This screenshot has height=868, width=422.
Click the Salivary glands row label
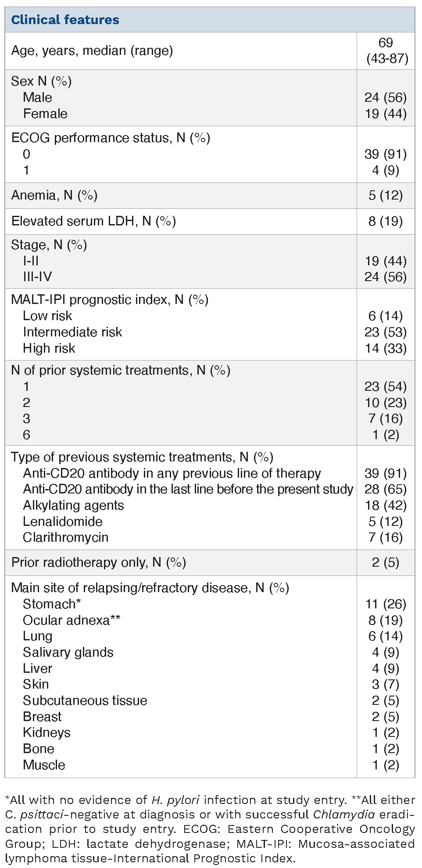[x=68, y=652]
